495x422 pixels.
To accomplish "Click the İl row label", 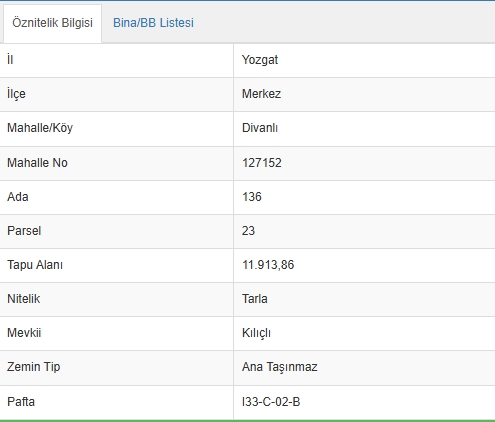I will [x=10, y=60].
